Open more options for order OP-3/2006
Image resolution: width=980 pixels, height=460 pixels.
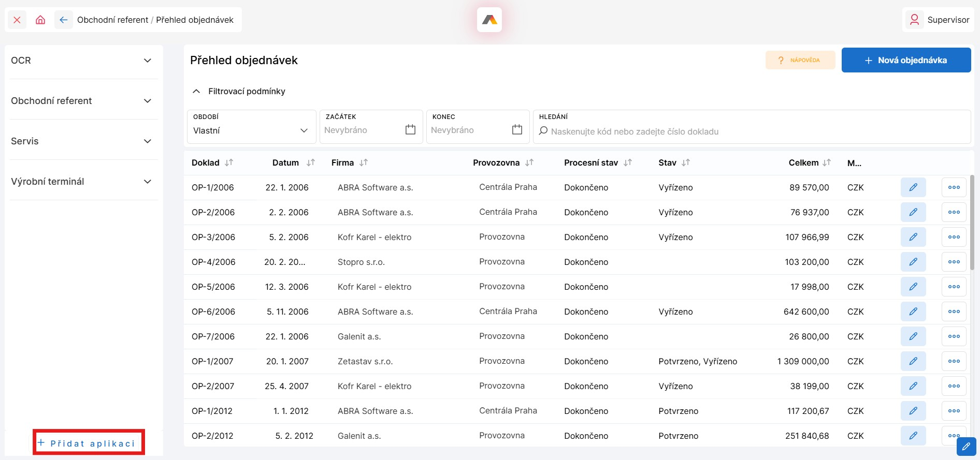[954, 237]
